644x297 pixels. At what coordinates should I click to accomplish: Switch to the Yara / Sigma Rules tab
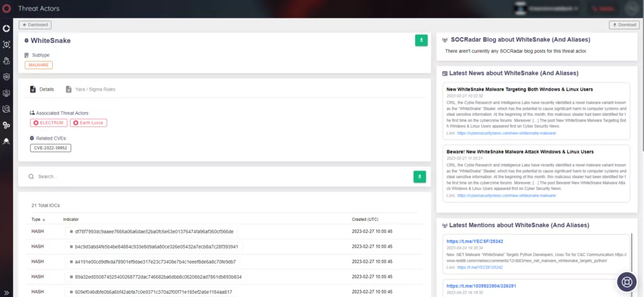[91, 89]
